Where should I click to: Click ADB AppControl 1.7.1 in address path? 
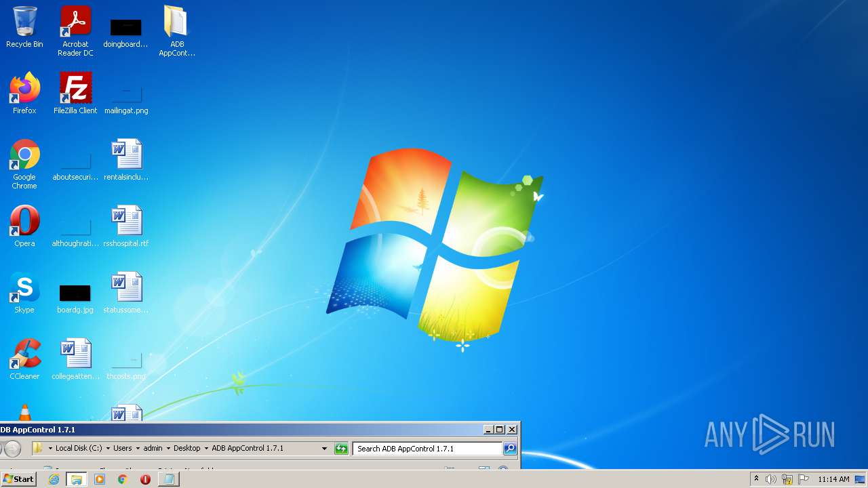point(248,449)
